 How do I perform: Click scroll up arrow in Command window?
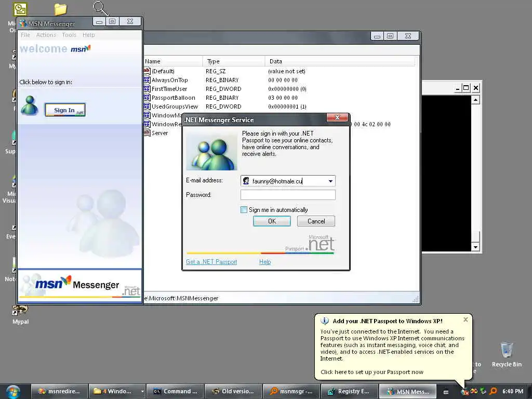click(475, 100)
